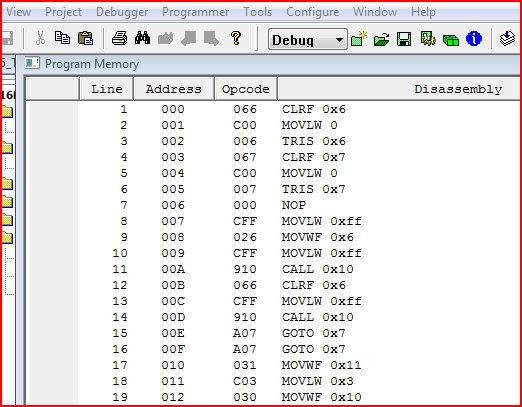This screenshot has width=522, height=407.
Task: Click the Save Workspace green floppy icon
Action: (x=404, y=39)
